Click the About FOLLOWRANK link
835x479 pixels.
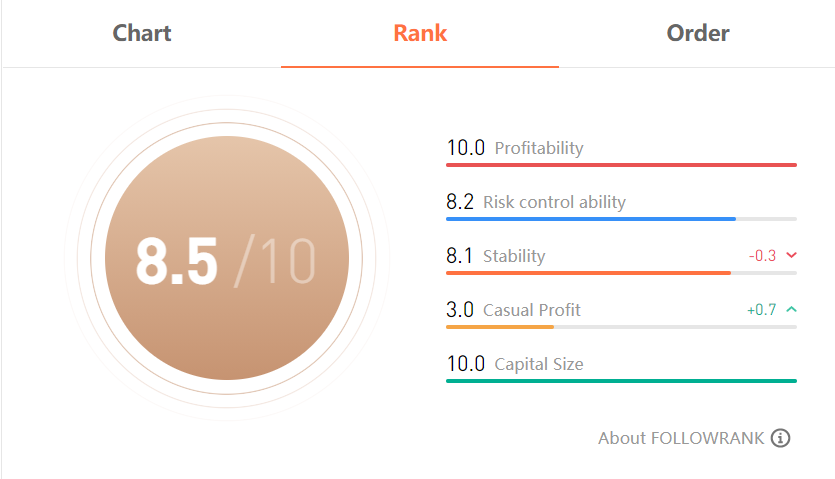pos(681,438)
